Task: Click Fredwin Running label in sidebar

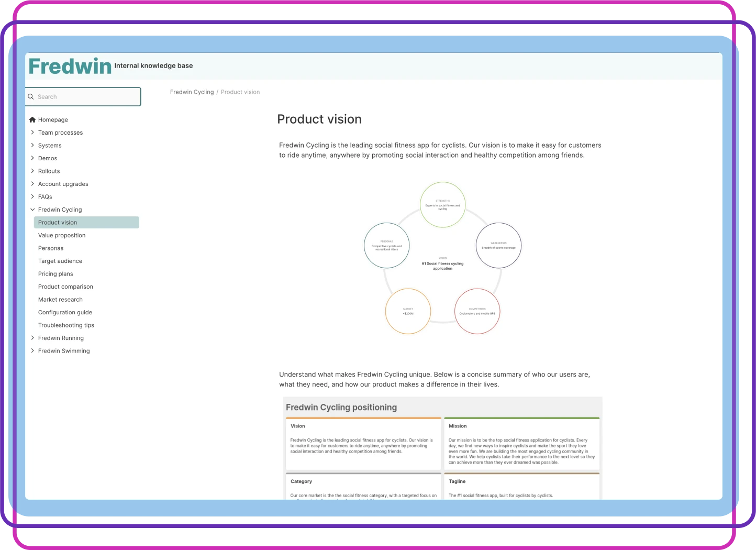Action: [x=61, y=338]
